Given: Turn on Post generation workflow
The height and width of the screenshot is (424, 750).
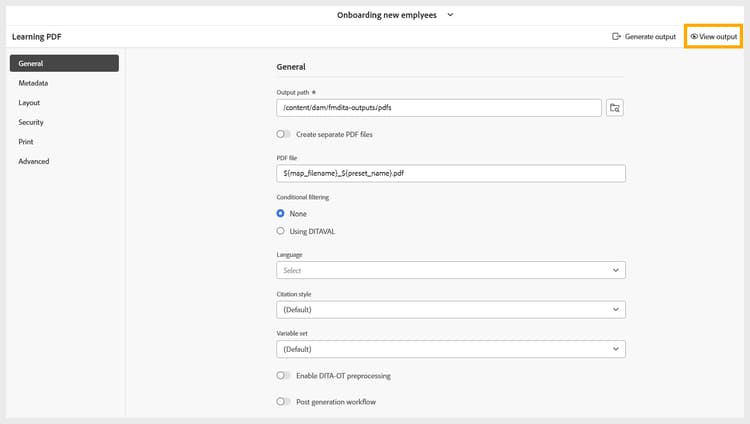Looking at the screenshot, I should pyautogui.click(x=284, y=402).
